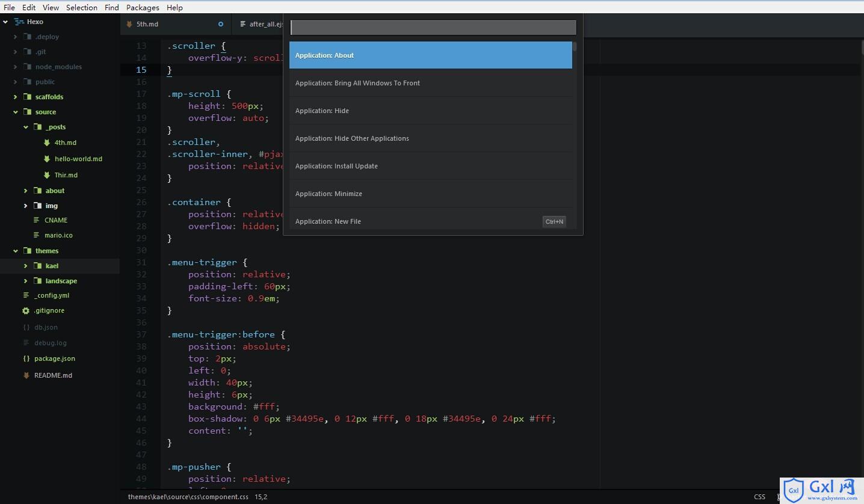The image size is (864, 504).
Task: Click the .mp-pusher selector in the code
Action: [194, 467]
